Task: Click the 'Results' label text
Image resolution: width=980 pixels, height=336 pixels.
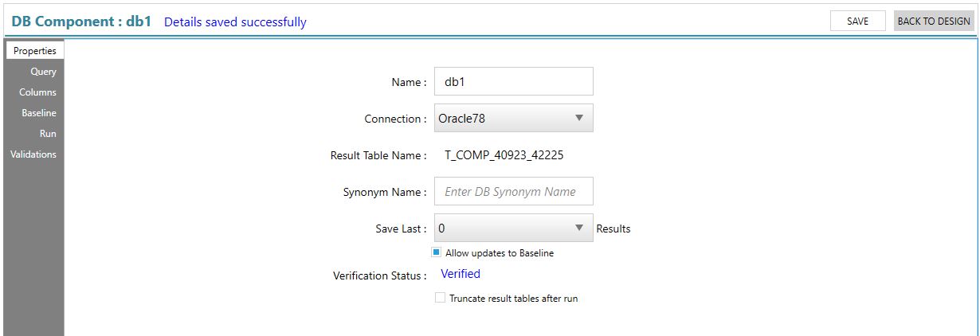Action: tap(613, 229)
